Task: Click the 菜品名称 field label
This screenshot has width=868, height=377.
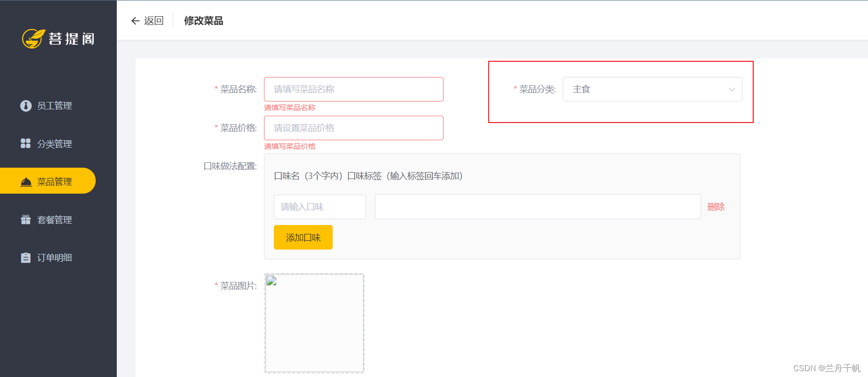Action: pyautogui.click(x=238, y=89)
